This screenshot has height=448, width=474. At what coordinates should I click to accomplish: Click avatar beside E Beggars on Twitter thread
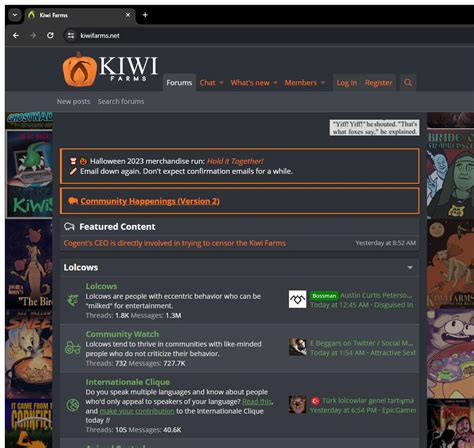(297, 347)
